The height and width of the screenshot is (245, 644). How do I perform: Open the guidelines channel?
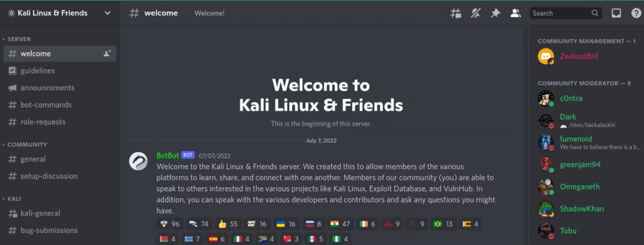point(60,70)
